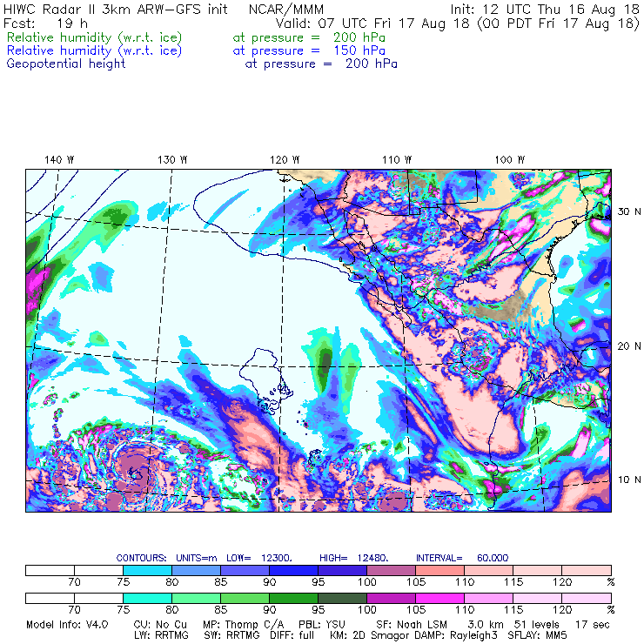644x644 pixels.
Task: Click the light blue 80–85% swatch in blue-scale bar
Action: click(196, 570)
